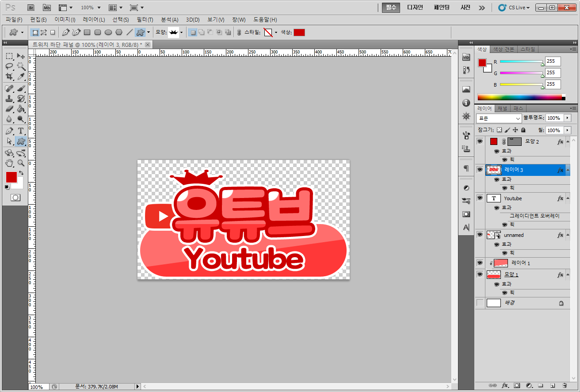Screen dimensions: 580x392
Task: Switch to the 색상 견본 tab
Action: tap(504, 49)
